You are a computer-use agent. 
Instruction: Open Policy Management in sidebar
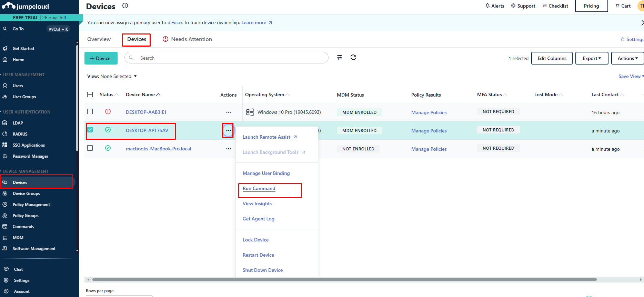tap(31, 205)
